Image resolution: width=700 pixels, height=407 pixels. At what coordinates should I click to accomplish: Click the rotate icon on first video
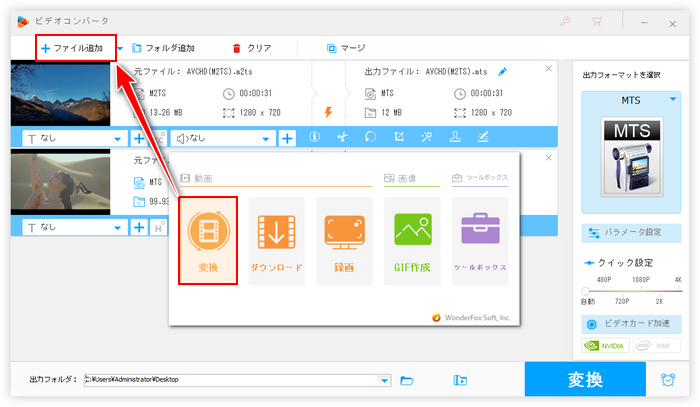370,138
